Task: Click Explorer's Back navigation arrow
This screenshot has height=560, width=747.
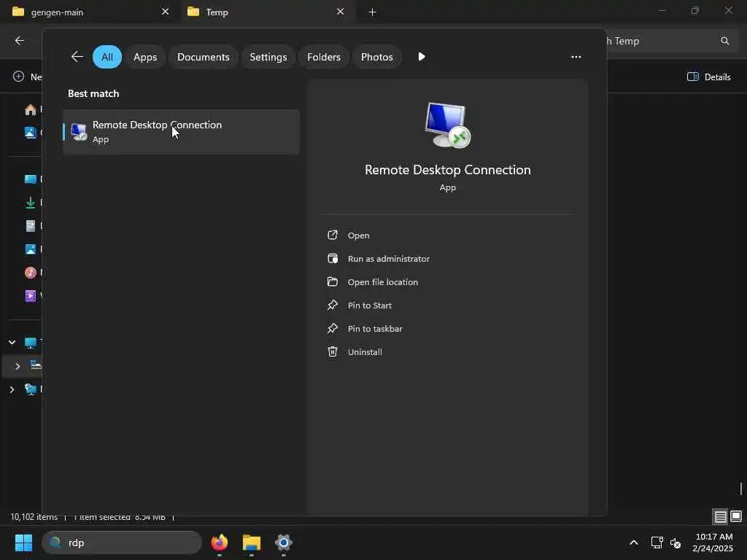Action: click(20, 41)
